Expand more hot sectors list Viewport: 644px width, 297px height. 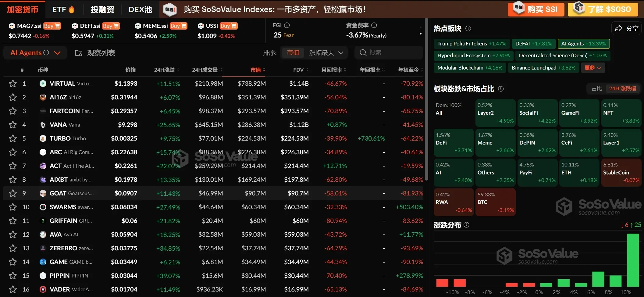click(x=592, y=68)
